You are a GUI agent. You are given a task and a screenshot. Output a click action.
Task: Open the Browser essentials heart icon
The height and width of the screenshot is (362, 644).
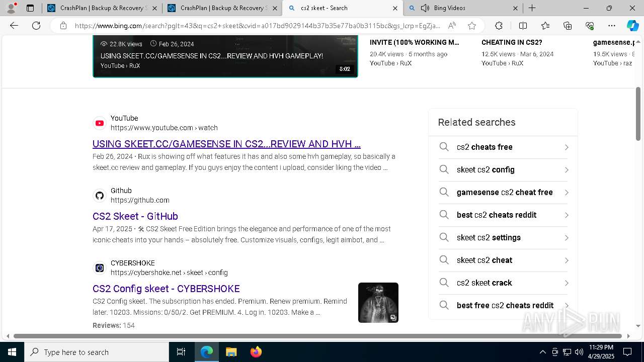pos(590,26)
